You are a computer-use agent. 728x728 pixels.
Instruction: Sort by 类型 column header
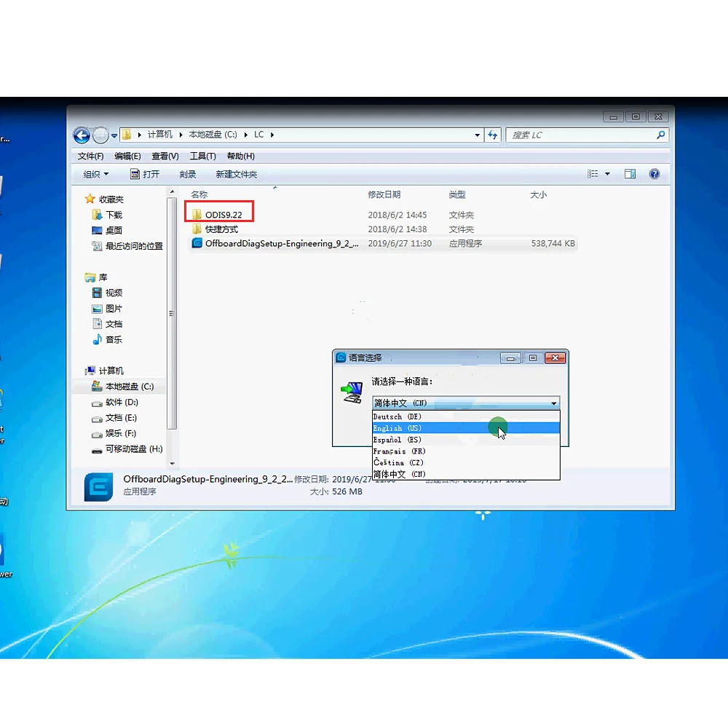click(457, 194)
